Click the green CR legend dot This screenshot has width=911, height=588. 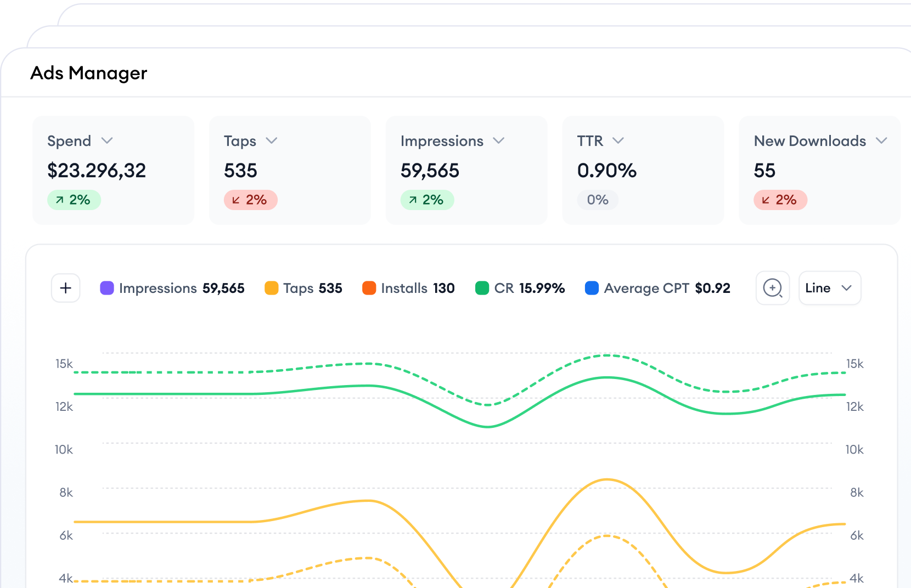(483, 288)
